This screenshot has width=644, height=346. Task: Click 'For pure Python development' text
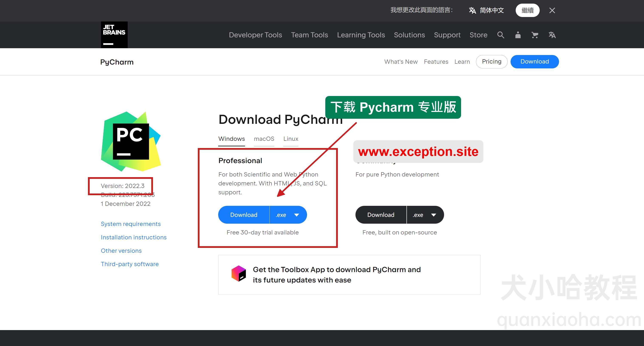click(x=397, y=175)
